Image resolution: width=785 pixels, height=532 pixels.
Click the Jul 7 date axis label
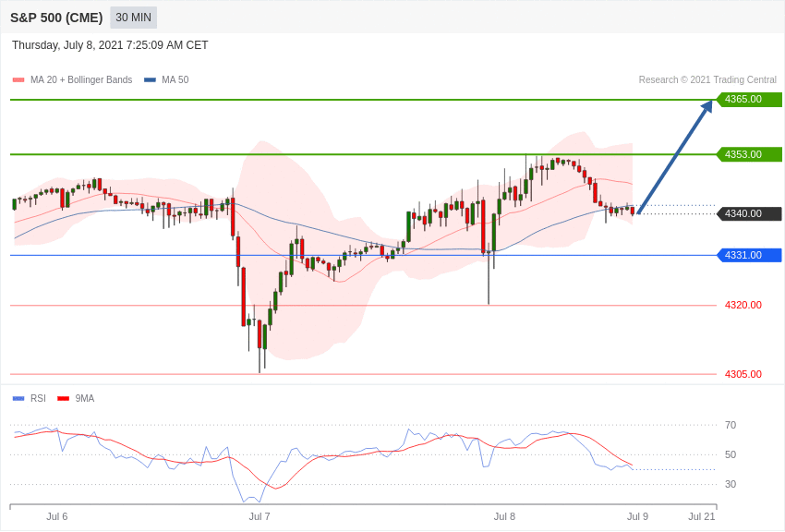260,516
